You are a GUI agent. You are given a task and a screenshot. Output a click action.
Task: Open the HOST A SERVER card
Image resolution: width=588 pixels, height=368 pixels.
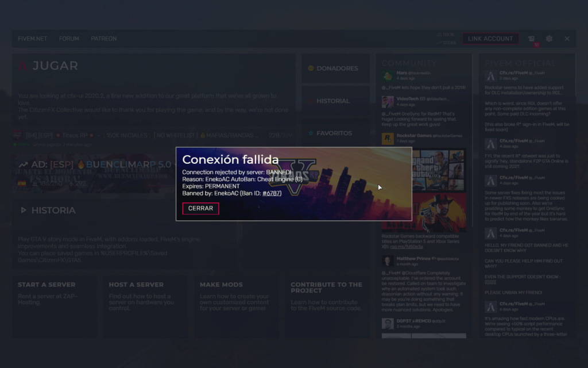point(145,307)
